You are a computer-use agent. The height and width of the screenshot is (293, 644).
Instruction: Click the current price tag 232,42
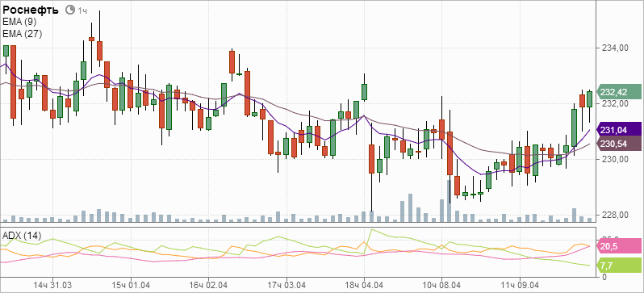(618, 92)
